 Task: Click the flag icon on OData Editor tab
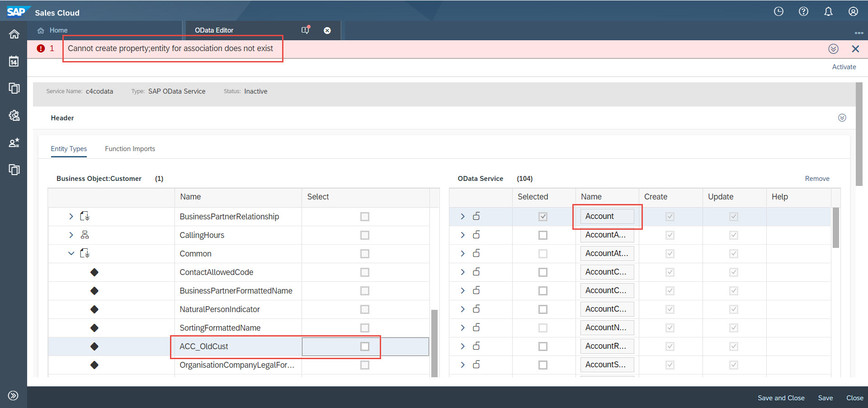click(x=306, y=30)
